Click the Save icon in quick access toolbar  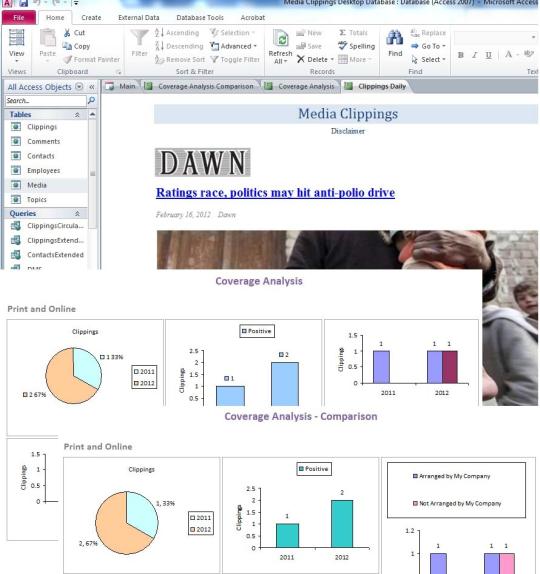pos(23,4)
